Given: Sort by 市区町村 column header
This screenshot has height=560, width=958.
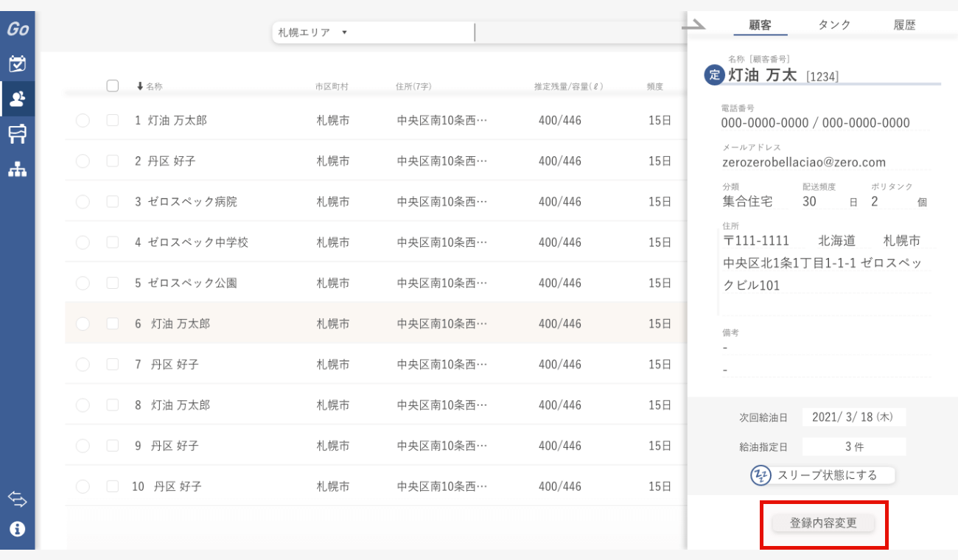Looking at the screenshot, I should 332,86.
